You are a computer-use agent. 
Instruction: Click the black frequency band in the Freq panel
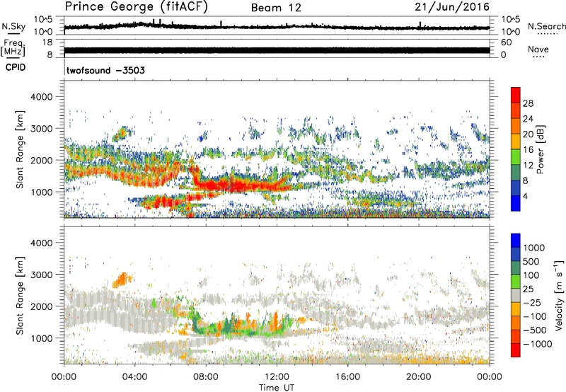(277, 50)
